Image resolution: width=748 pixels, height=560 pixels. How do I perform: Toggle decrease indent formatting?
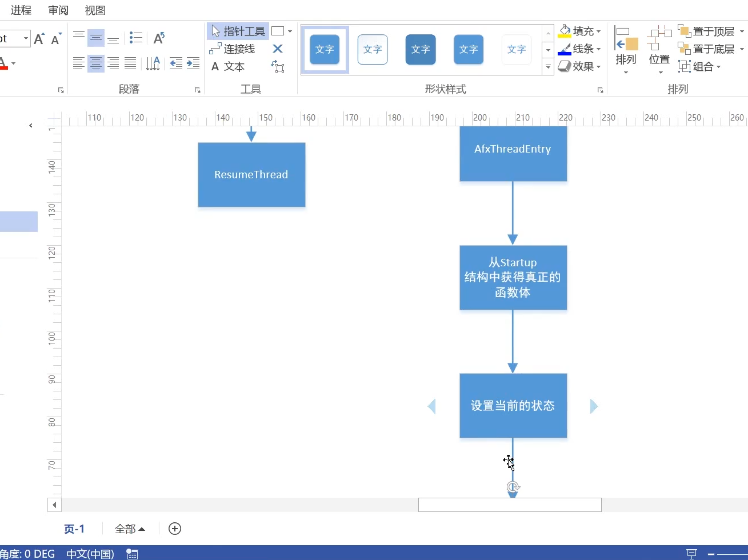click(175, 63)
